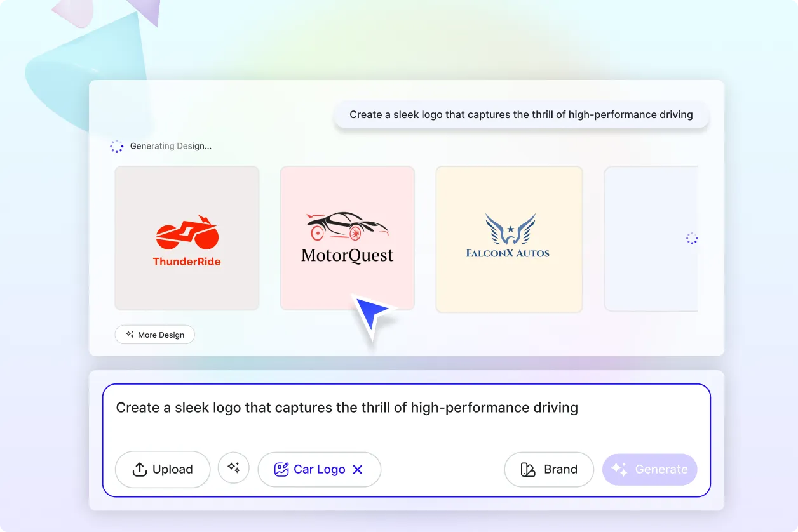Image resolution: width=798 pixels, height=532 pixels.
Task: Select the MotorQuest wordmark text
Action: tap(347, 256)
